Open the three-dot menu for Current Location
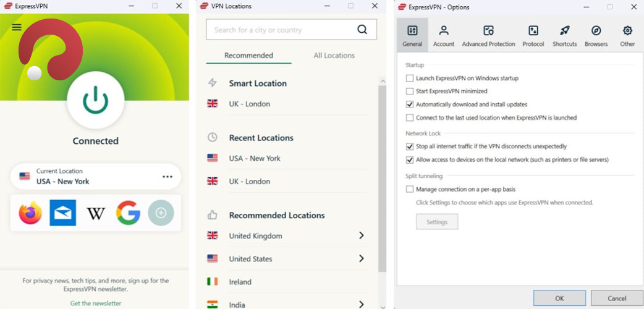Screen dimensions: 644x309 pos(167,177)
